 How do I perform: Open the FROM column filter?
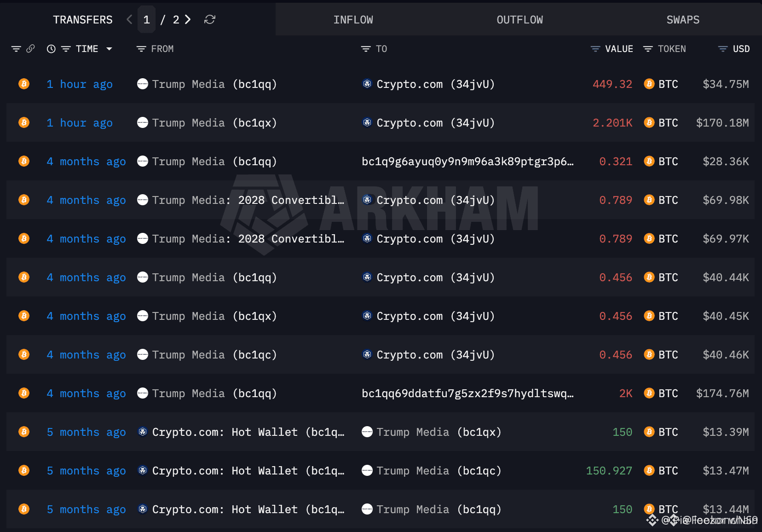tap(141, 49)
